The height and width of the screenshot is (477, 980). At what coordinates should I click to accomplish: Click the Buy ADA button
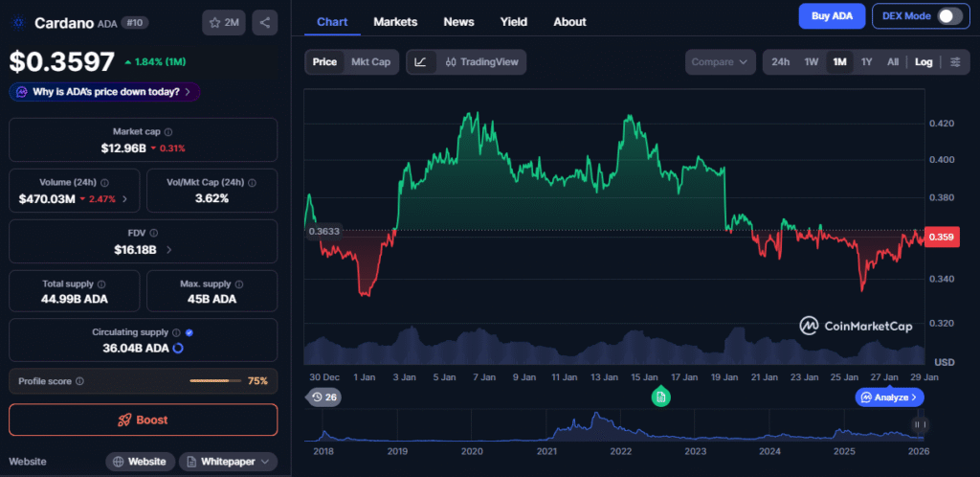[832, 16]
